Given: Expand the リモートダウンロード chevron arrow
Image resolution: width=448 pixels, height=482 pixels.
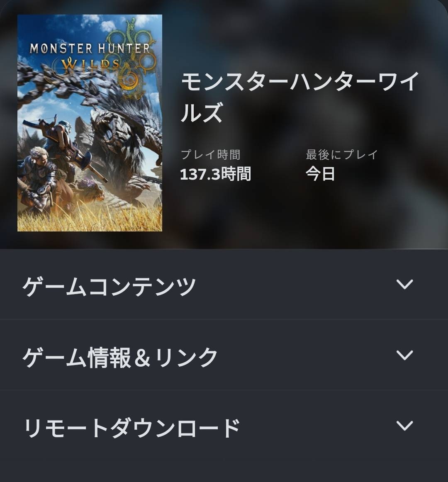Looking at the screenshot, I should pos(404,426).
